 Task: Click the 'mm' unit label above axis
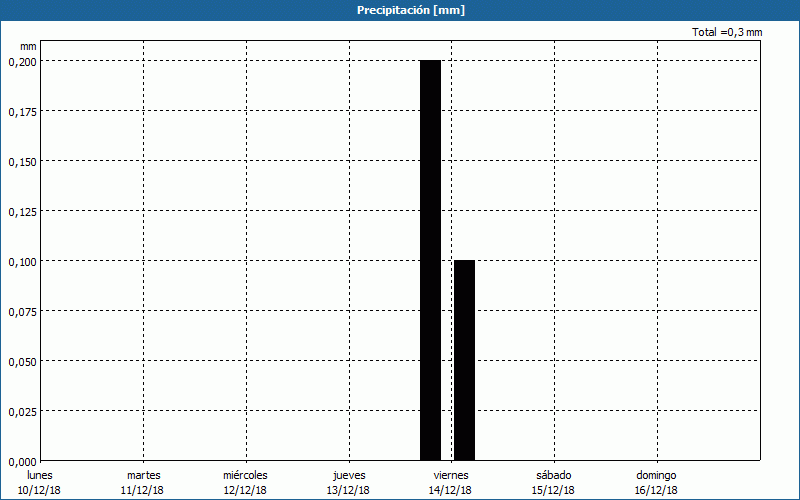(29, 46)
